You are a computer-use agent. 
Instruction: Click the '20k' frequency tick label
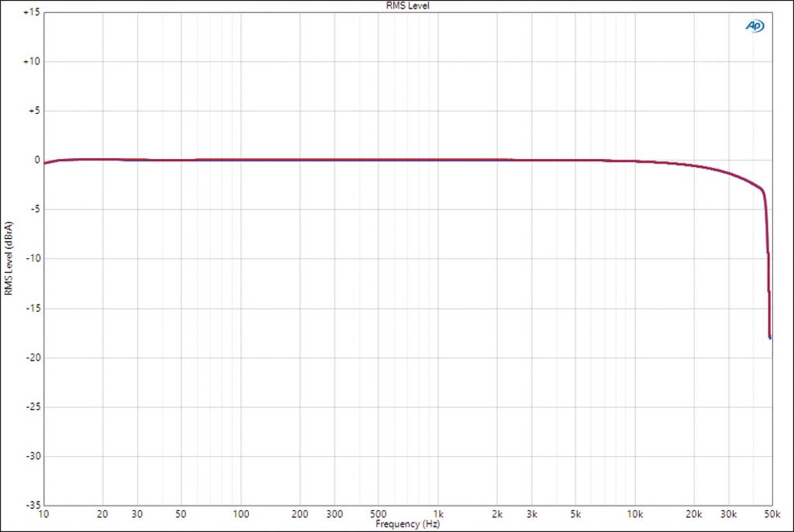coord(694,514)
